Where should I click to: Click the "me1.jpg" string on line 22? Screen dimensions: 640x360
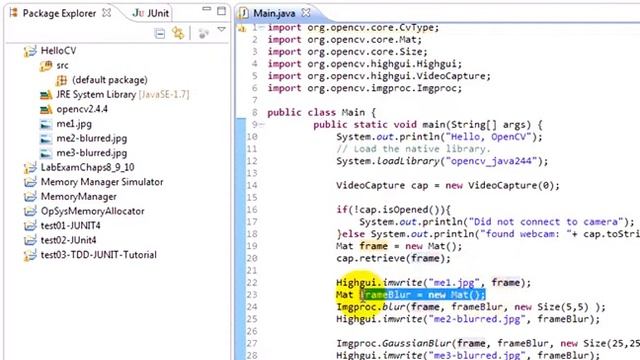pos(454,282)
